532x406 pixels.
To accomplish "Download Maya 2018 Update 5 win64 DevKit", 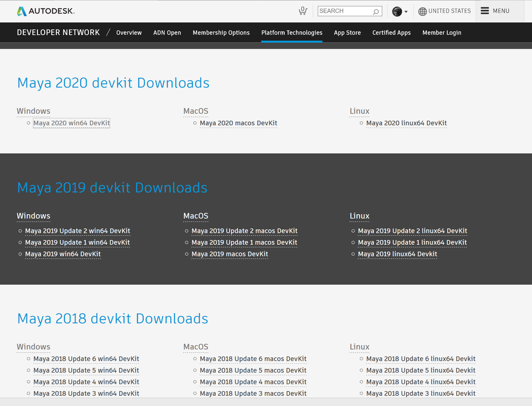I will [x=86, y=370].
